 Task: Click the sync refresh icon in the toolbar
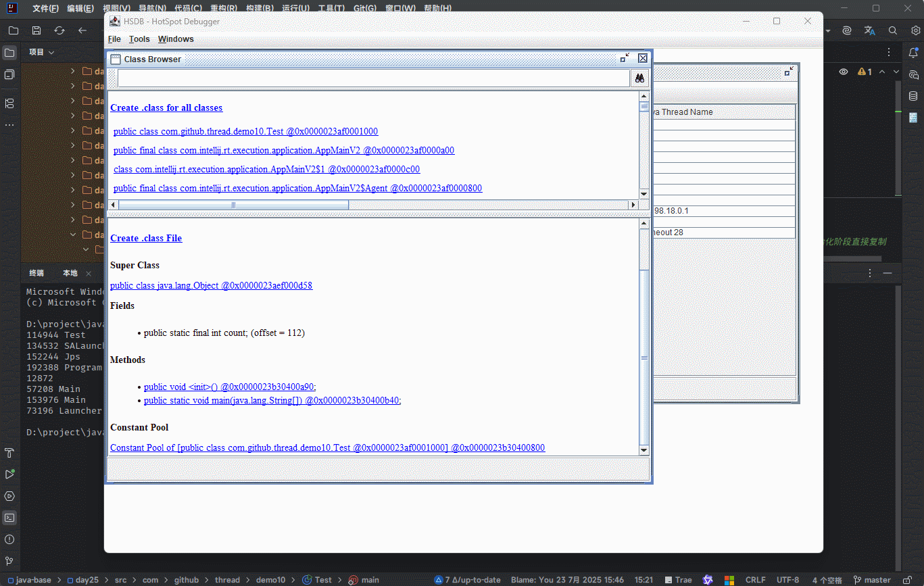(59, 30)
